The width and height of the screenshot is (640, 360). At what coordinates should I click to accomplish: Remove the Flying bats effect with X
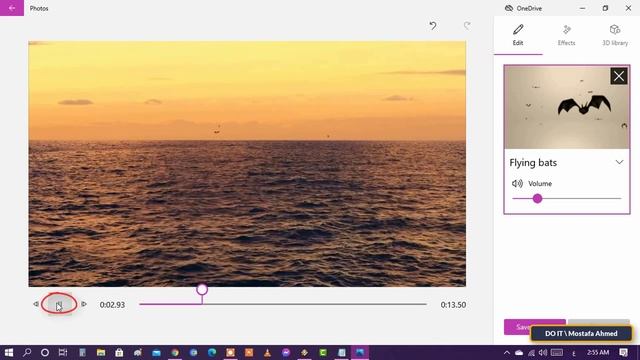[619, 76]
